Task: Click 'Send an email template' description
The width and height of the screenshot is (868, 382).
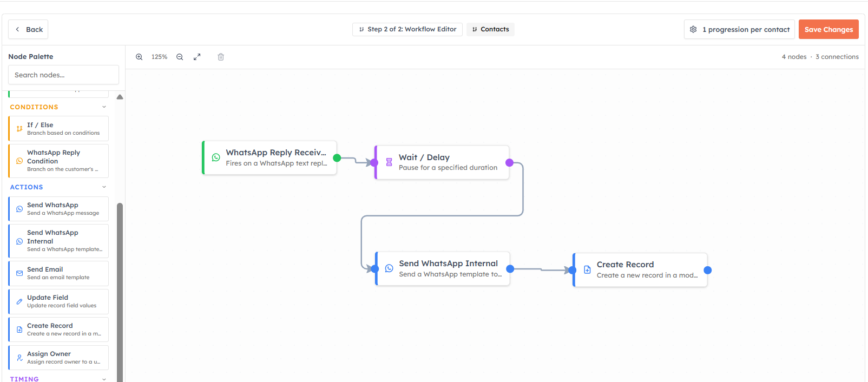Action: click(x=58, y=278)
